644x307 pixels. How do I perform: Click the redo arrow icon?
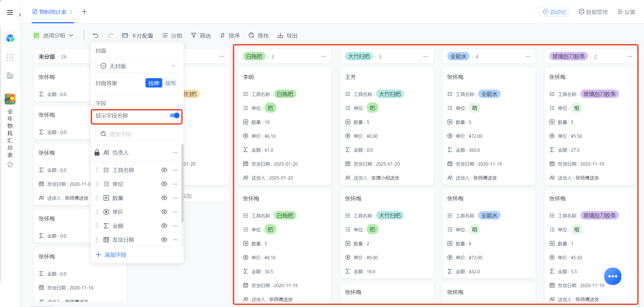(x=110, y=35)
